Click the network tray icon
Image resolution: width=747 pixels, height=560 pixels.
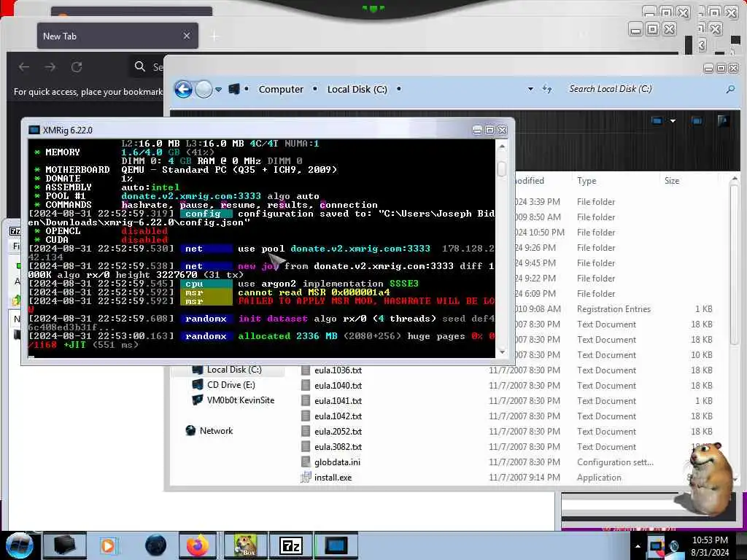tap(656, 546)
